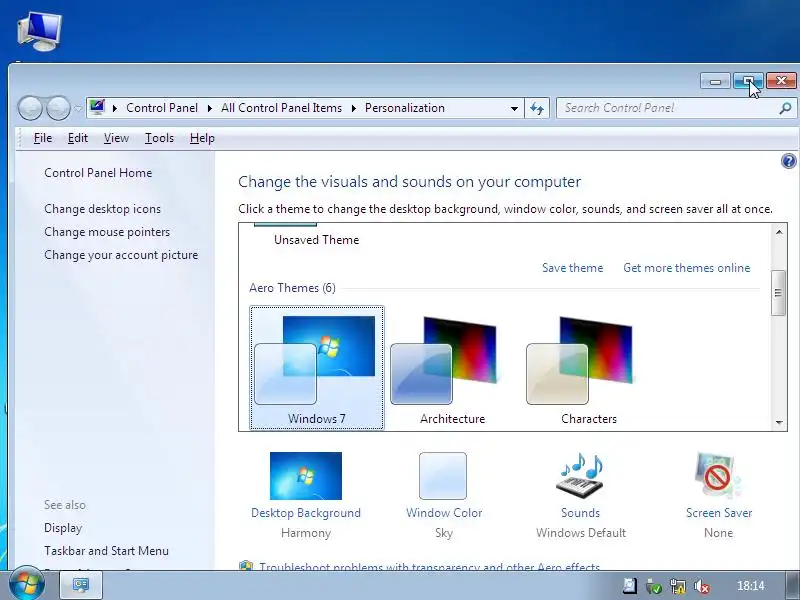This screenshot has height=600, width=800.
Task: Open the Display link under See also
Action: tap(63, 528)
